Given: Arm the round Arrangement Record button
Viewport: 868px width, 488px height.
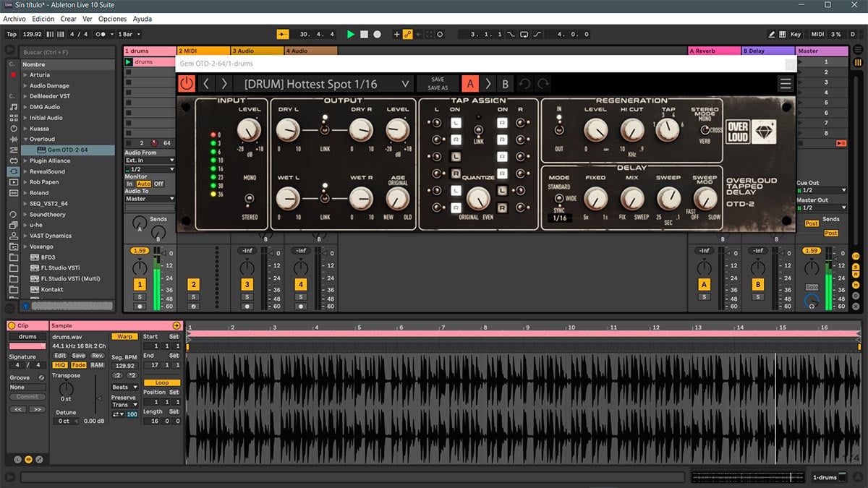Looking at the screenshot, I should [377, 34].
